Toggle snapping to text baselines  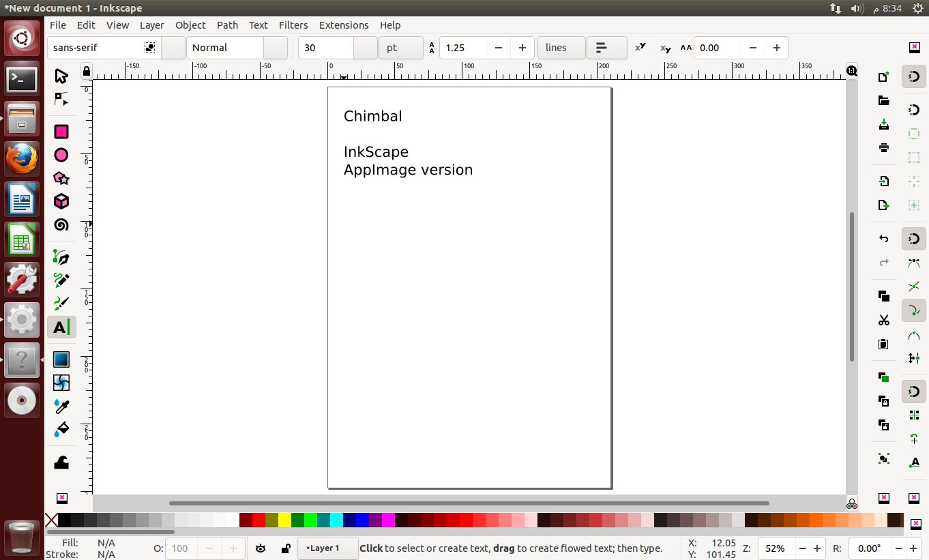pos(914,462)
